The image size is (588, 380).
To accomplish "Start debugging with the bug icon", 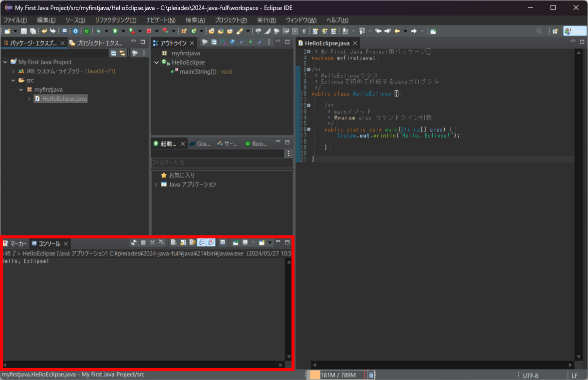I will (x=99, y=31).
